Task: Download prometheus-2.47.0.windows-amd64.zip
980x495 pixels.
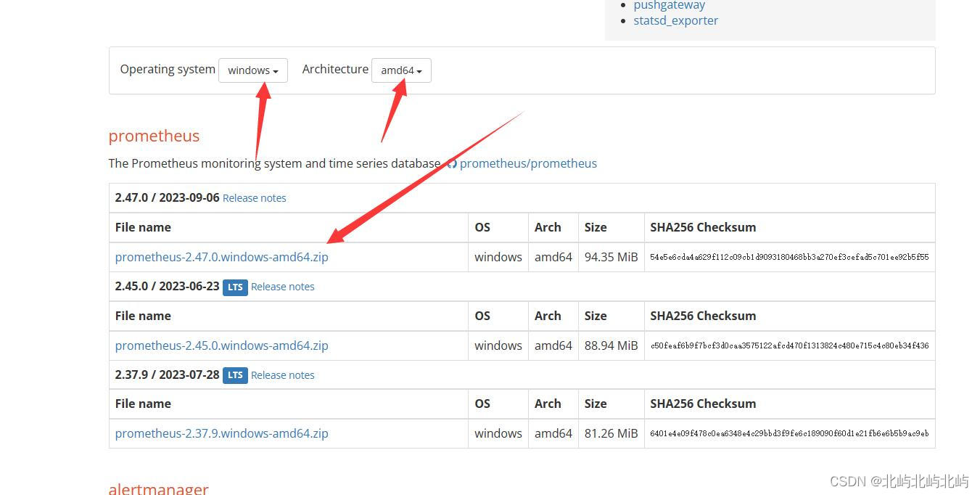Action: pyautogui.click(x=222, y=257)
